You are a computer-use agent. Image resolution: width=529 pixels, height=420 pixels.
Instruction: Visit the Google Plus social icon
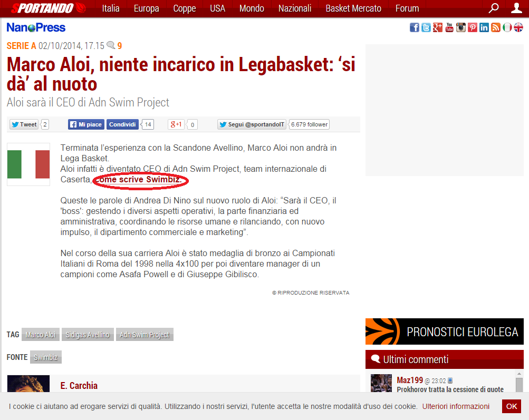tap(438, 27)
